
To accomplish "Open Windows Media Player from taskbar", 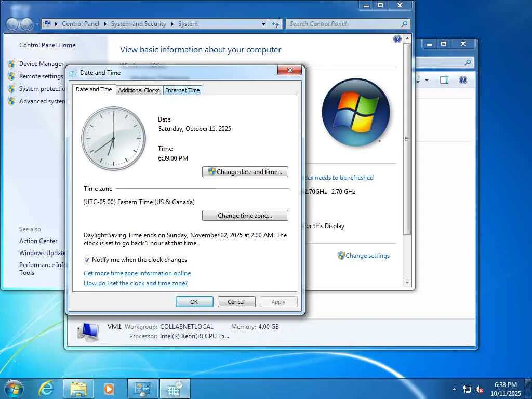I will pos(109,389).
